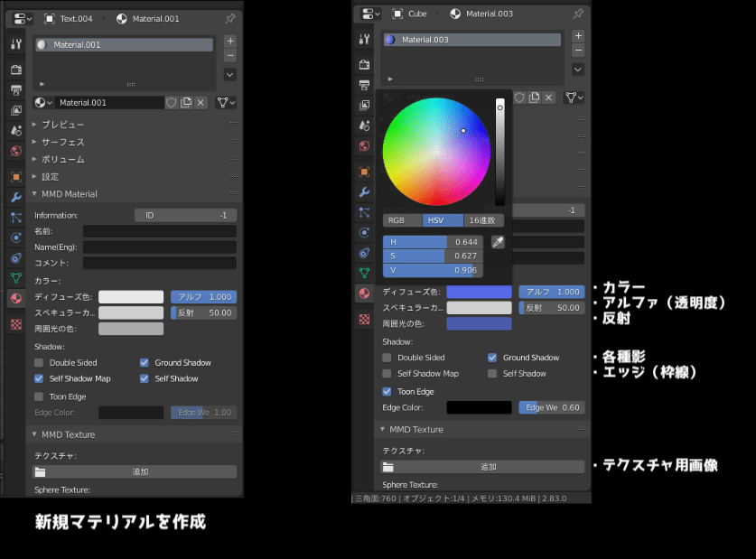Uncheck Ground Shadow in right panel
Screen dimensions: 756x559
pyautogui.click(x=492, y=358)
